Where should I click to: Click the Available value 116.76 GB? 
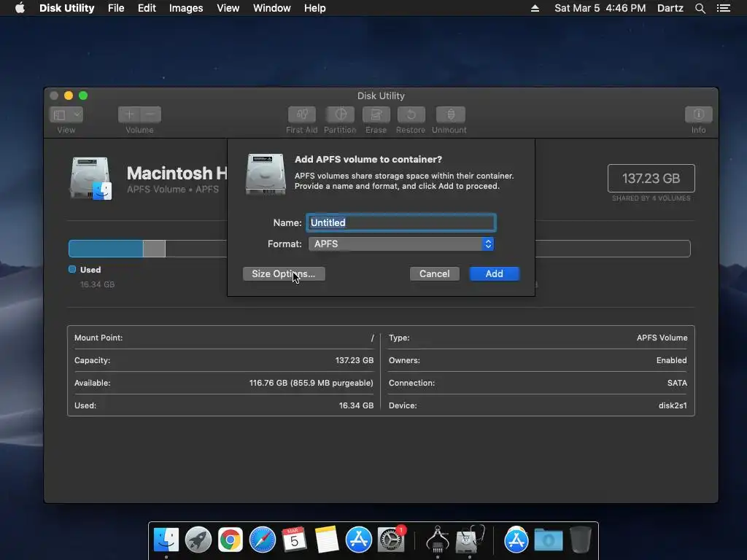(x=311, y=383)
